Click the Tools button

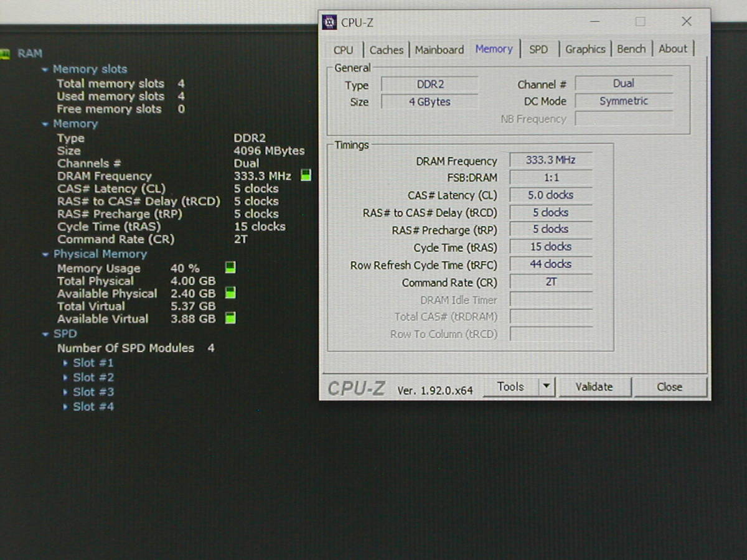pyautogui.click(x=510, y=386)
